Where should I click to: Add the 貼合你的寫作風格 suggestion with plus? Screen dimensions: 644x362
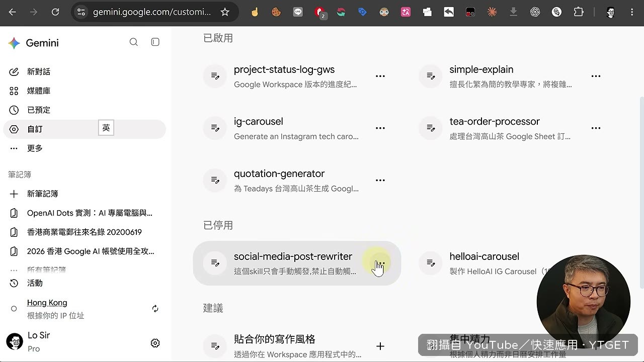point(380,346)
